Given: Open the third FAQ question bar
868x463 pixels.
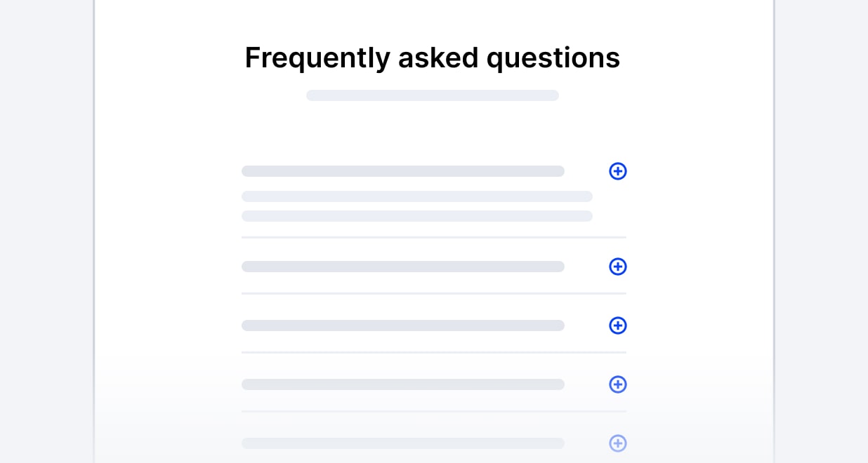Looking at the screenshot, I should pos(403,326).
